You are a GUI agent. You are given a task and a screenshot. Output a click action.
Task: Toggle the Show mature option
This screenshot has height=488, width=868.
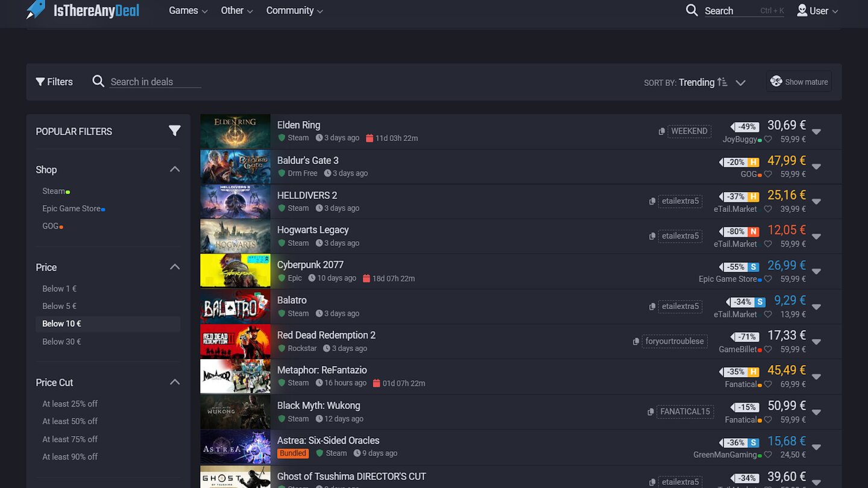coord(799,82)
